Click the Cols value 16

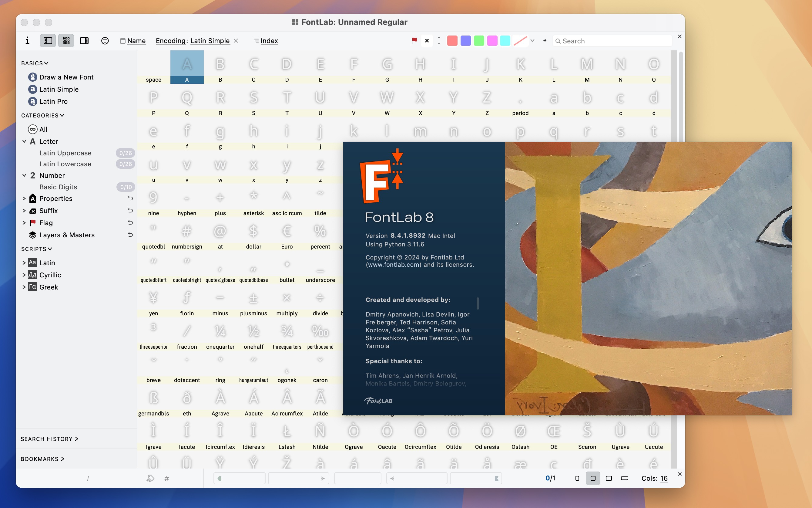[664, 478]
